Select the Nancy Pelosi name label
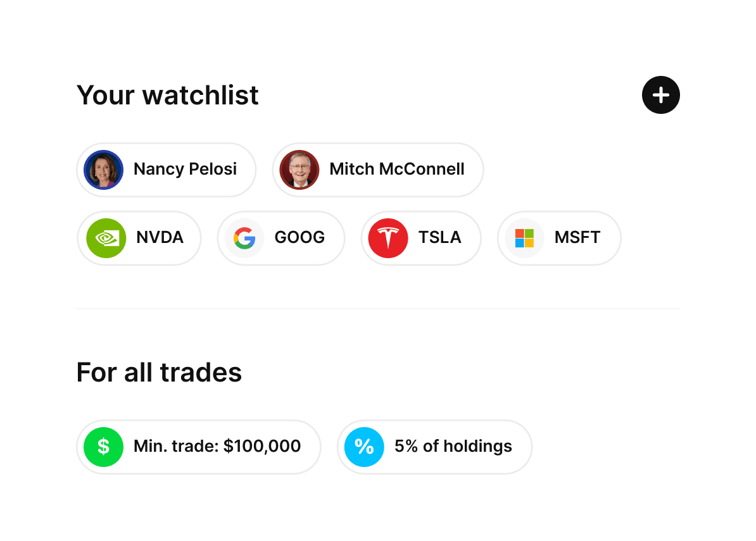 tap(185, 170)
